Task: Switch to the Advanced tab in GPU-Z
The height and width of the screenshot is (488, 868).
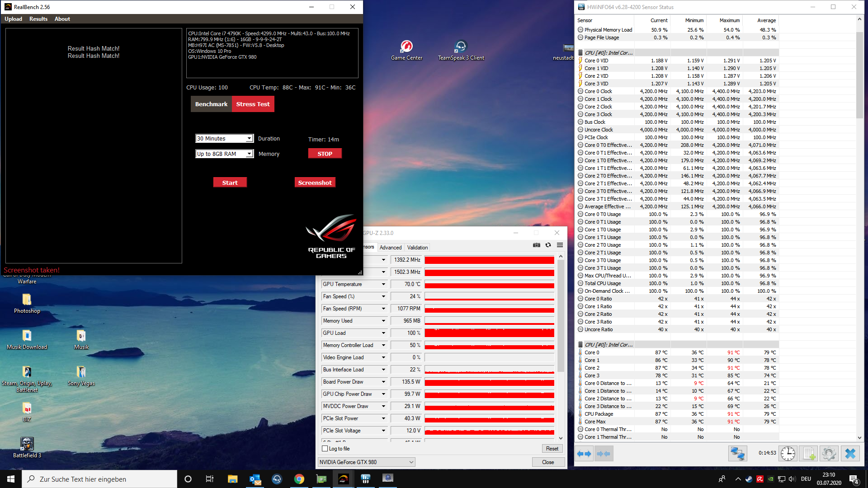Action: (x=390, y=248)
